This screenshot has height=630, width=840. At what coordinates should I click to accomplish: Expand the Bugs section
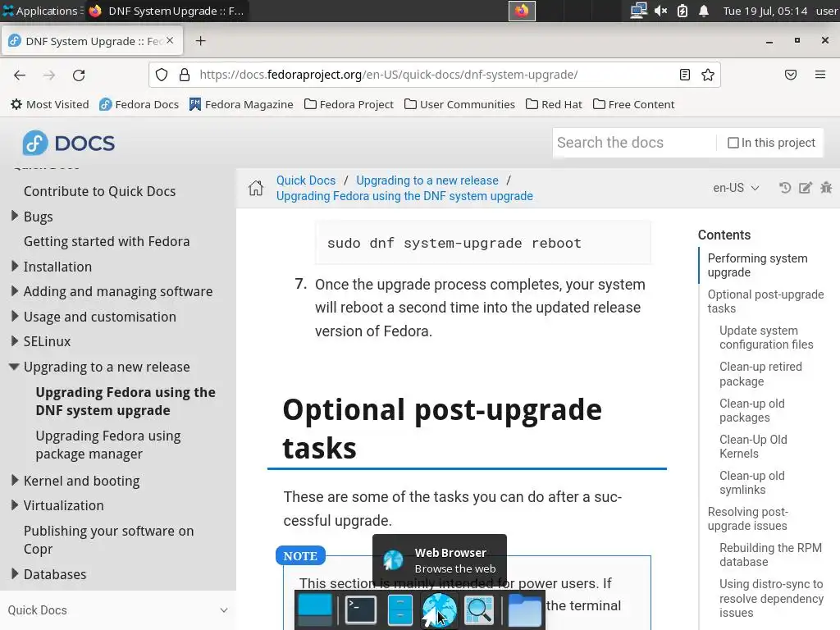pyautogui.click(x=15, y=216)
